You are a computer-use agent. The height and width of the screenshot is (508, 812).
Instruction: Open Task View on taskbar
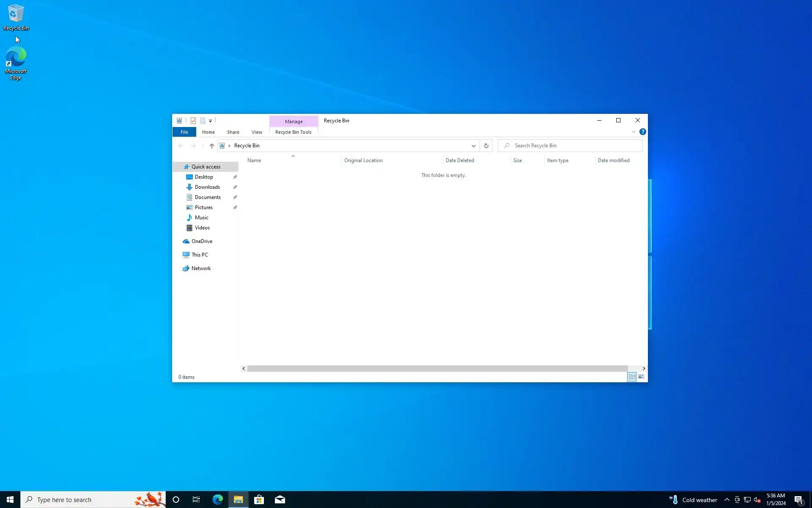click(x=196, y=500)
